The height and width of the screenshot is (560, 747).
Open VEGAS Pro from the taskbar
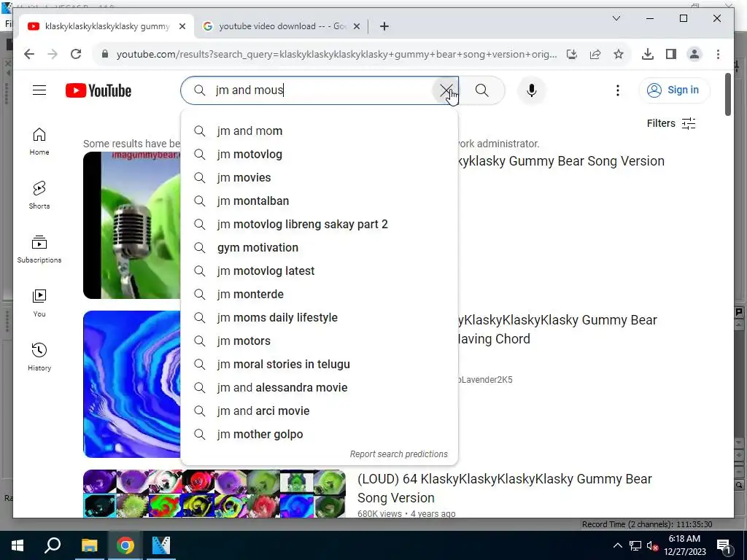[161, 545]
